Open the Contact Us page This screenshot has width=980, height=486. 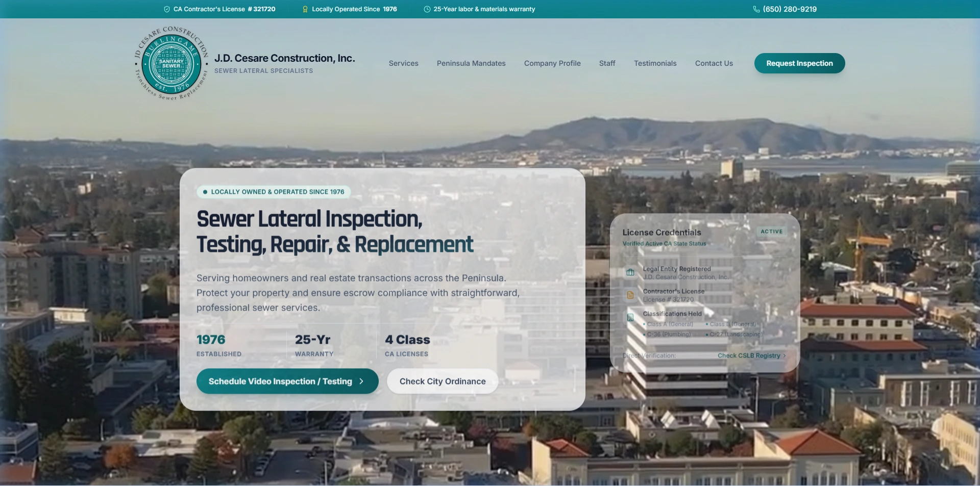point(714,63)
